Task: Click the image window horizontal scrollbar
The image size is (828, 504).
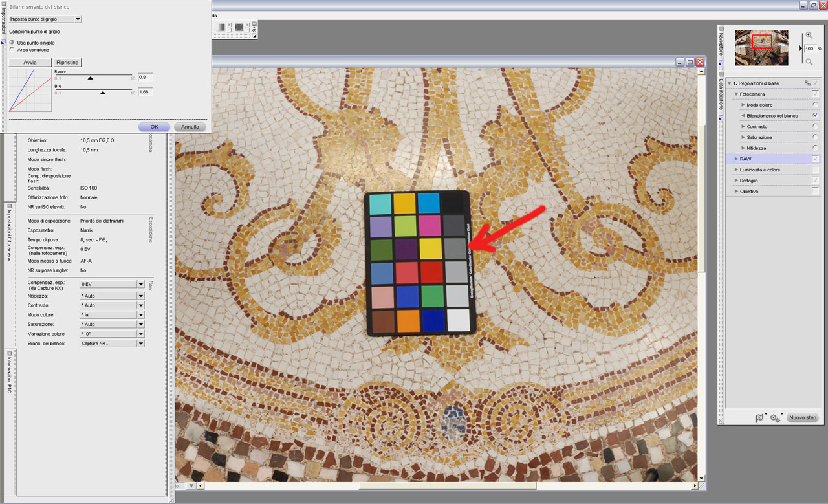Action: click(447, 485)
